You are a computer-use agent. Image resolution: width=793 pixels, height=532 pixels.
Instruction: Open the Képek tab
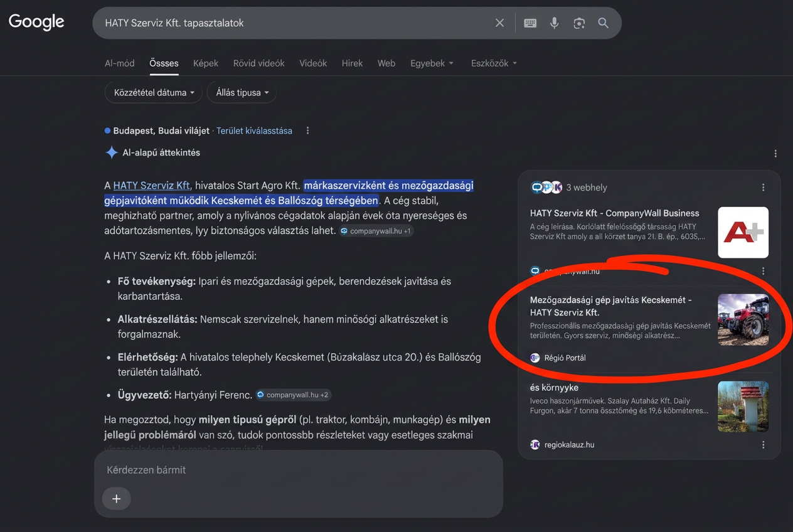206,63
